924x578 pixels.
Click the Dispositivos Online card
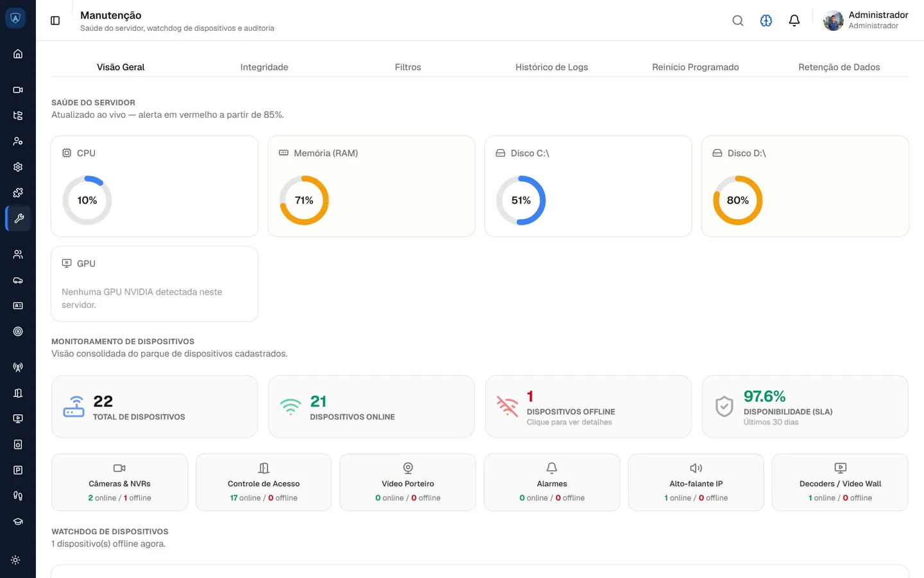coord(372,407)
